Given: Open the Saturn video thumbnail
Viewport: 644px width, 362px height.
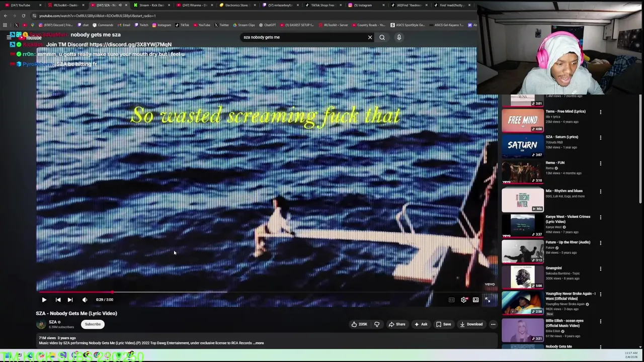Looking at the screenshot, I should (522, 146).
